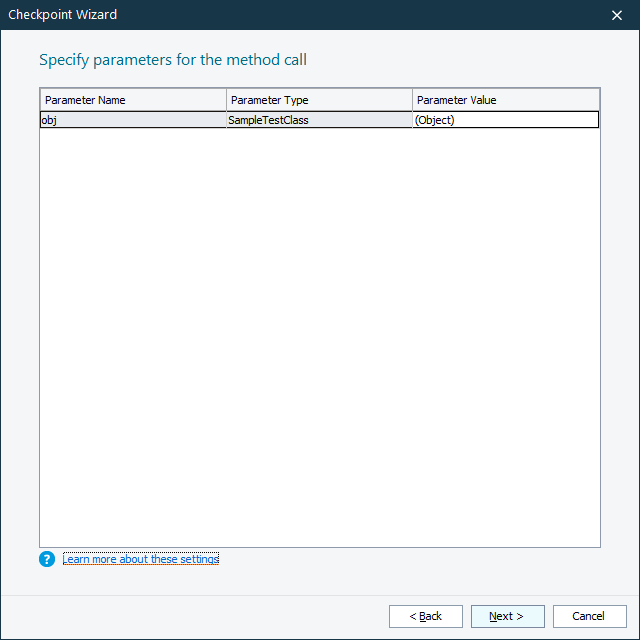Cancel the Checkpoint Wizard
This screenshot has height=640, width=640.
pos(589,616)
